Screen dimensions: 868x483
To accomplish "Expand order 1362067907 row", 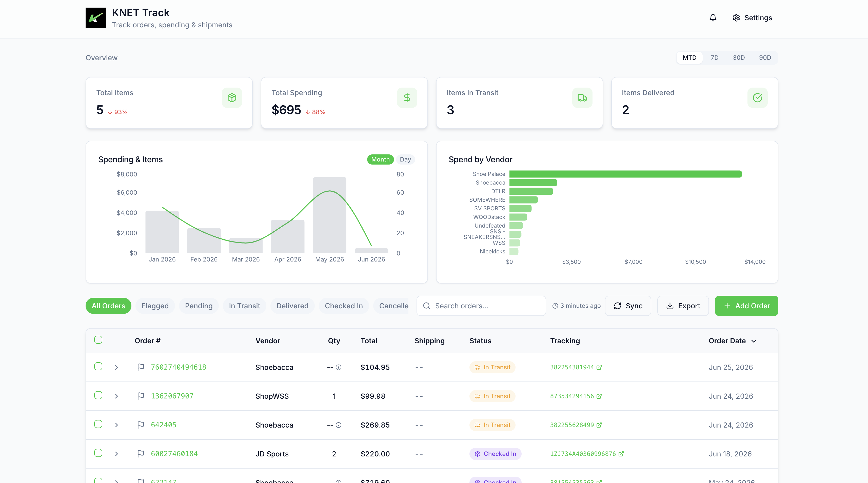I will click(116, 396).
